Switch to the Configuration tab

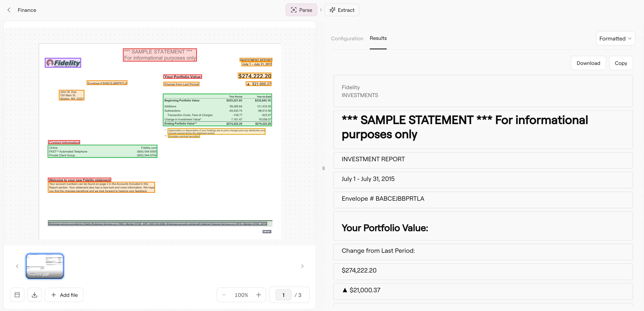(x=347, y=38)
